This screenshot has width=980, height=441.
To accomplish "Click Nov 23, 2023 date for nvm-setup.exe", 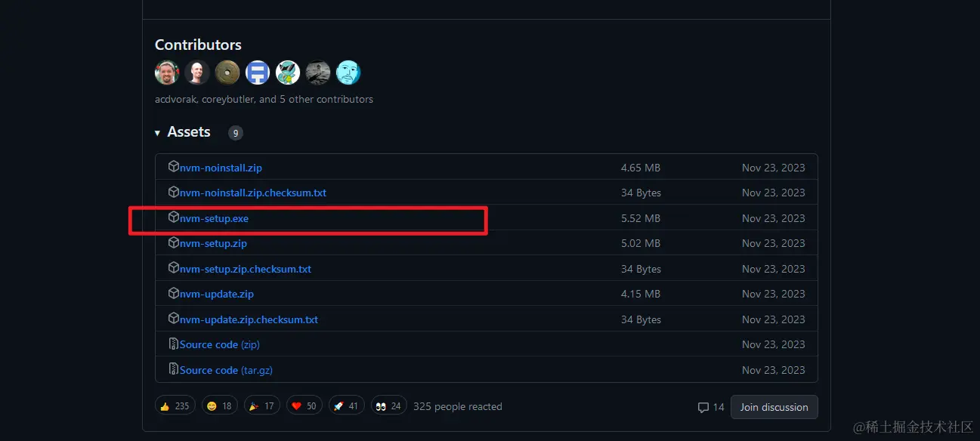I will click(x=774, y=218).
